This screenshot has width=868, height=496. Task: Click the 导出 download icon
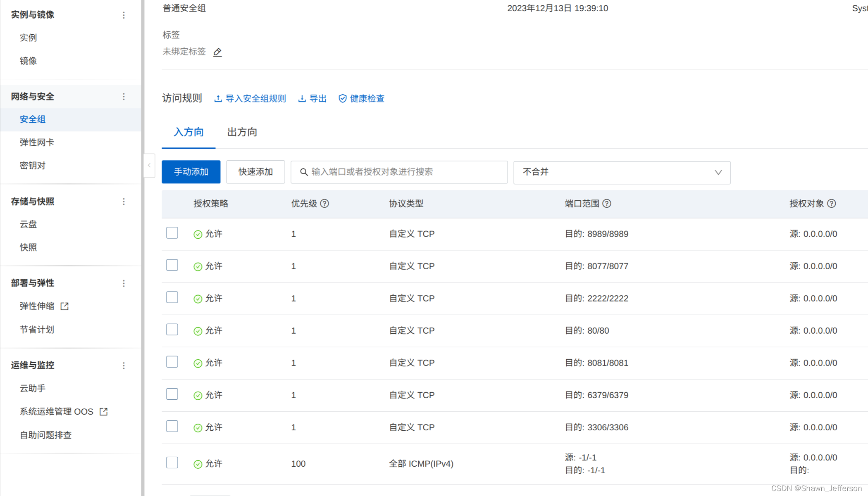[x=302, y=99]
